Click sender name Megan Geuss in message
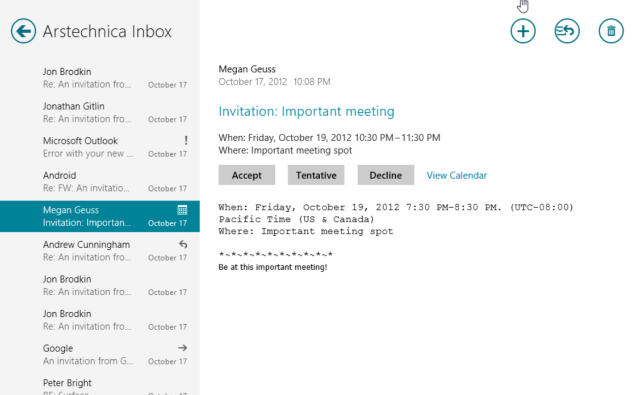The width and height of the screenshot is (640, 395). tap(247, 69)
